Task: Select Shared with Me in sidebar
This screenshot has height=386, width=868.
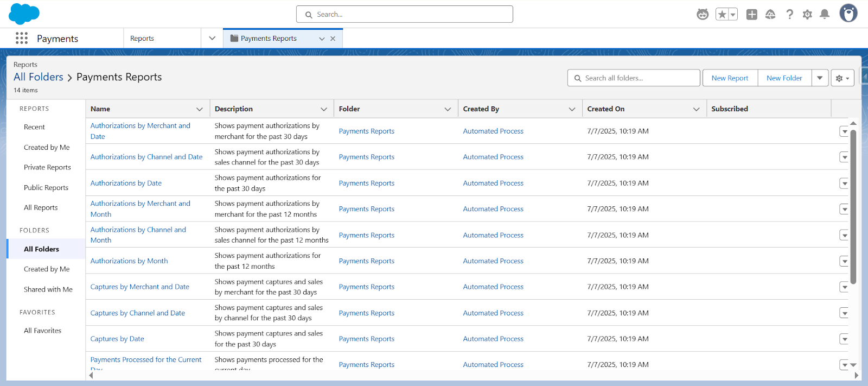Action: click(48, 289)
